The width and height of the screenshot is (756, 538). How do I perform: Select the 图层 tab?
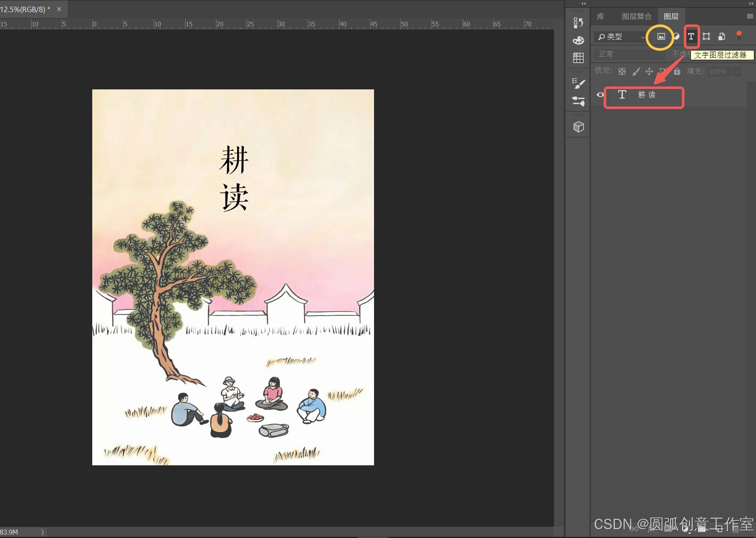(x=671, y=16)
